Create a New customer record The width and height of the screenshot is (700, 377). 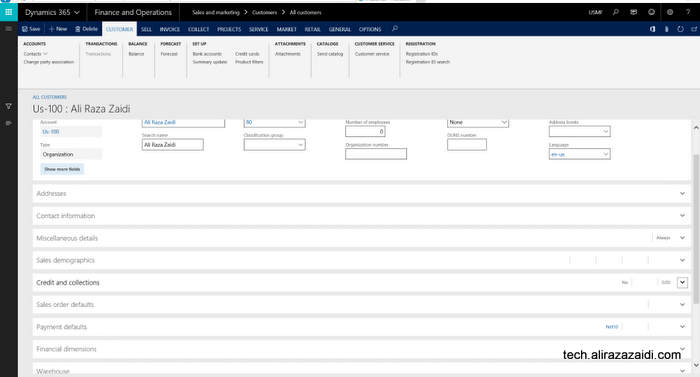tap(58, 29)
